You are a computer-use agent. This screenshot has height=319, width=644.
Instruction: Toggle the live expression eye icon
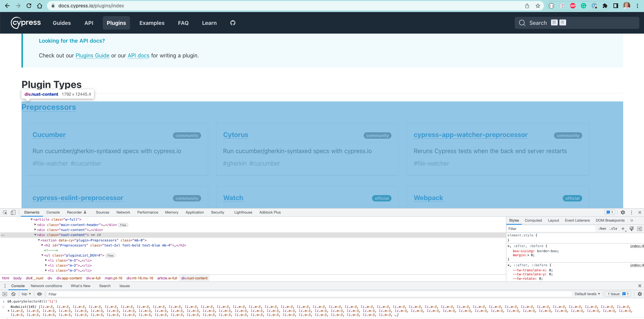(39, 294)
